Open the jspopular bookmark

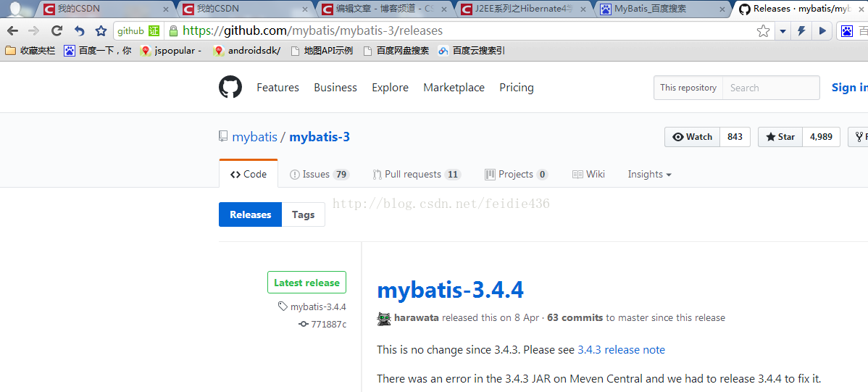click(170, 51)
